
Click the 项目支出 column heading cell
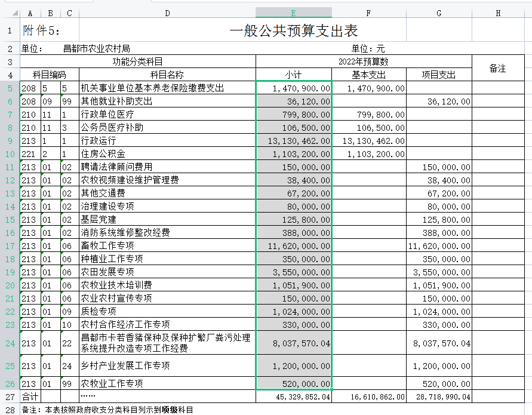pyautogui.click(x=439, y=75)
